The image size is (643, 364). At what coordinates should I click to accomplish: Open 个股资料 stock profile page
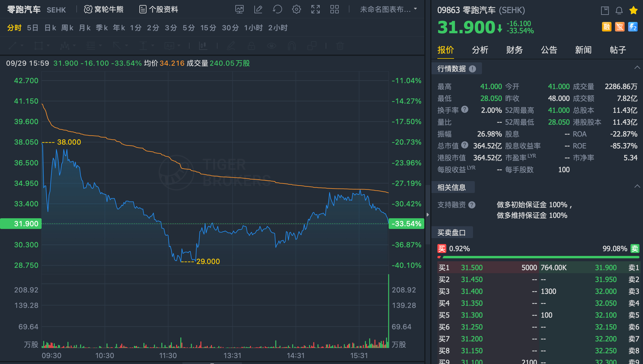158,9
